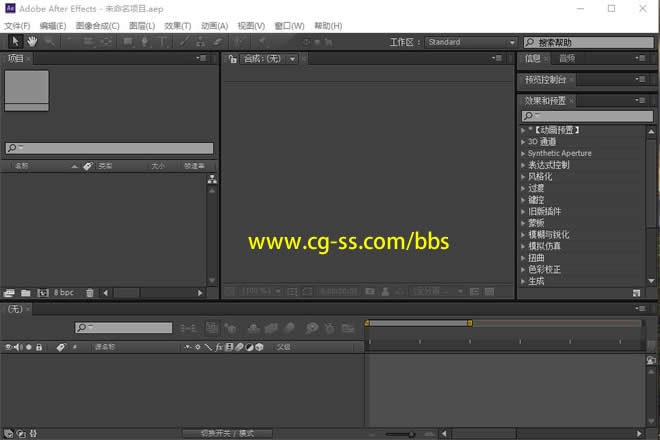This screenshot has height=440, width=660.
Task: Open the workspace Standard dropdown
Action: coord(471,42)
